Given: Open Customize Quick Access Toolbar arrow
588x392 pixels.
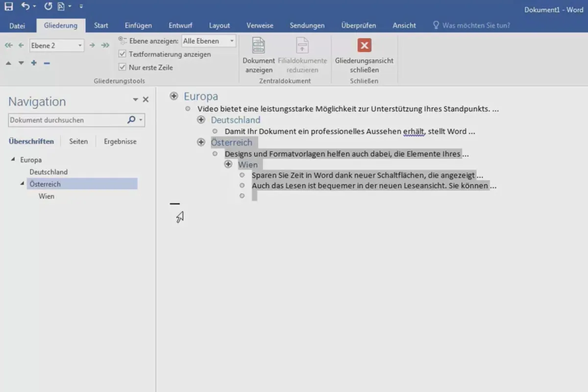Looking at the screenshot, I should click(x=81, y=7).
